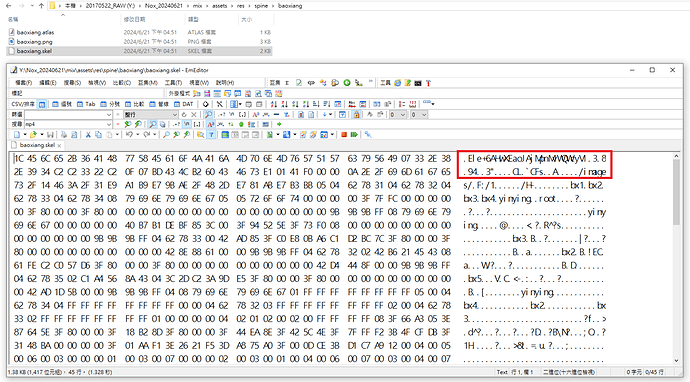
Task: Run the macro with green play icon
Action: click(x=354, y=135)
